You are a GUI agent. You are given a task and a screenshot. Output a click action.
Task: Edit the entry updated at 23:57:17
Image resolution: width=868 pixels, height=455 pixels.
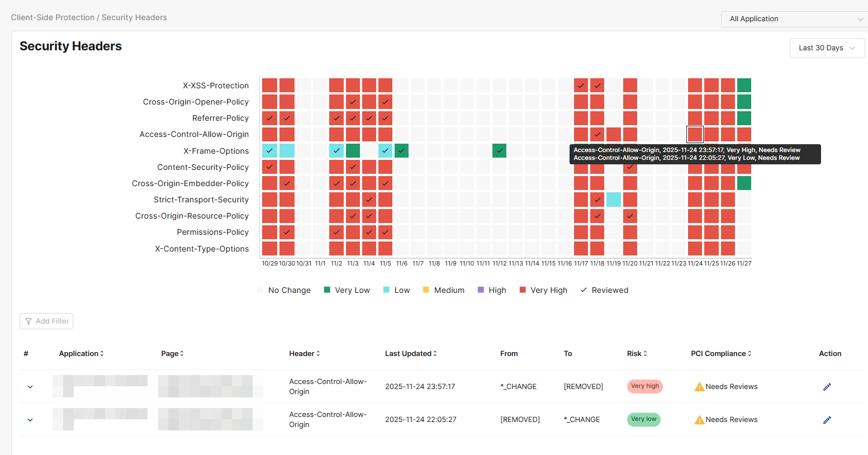click(827, 387)
